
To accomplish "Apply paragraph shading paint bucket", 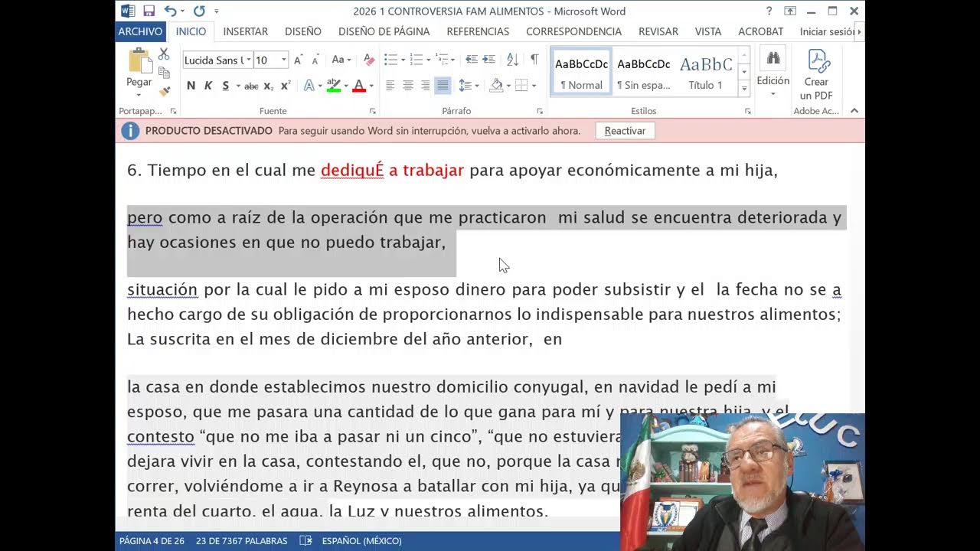I will pos(496,86).
